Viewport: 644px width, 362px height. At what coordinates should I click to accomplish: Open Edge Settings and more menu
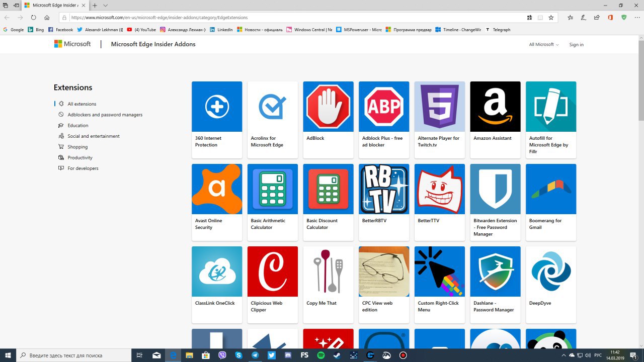pos(636,17)
